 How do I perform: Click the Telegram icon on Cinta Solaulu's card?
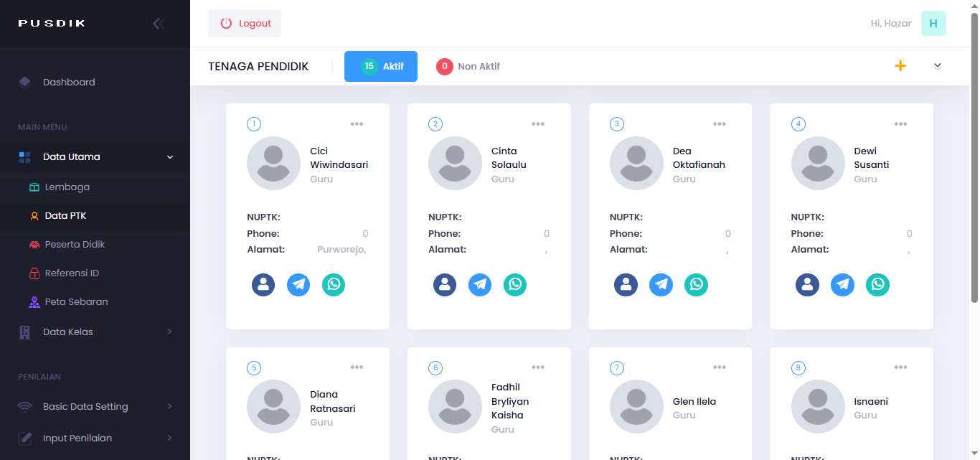pyautogui.click(x=480, y=285)
